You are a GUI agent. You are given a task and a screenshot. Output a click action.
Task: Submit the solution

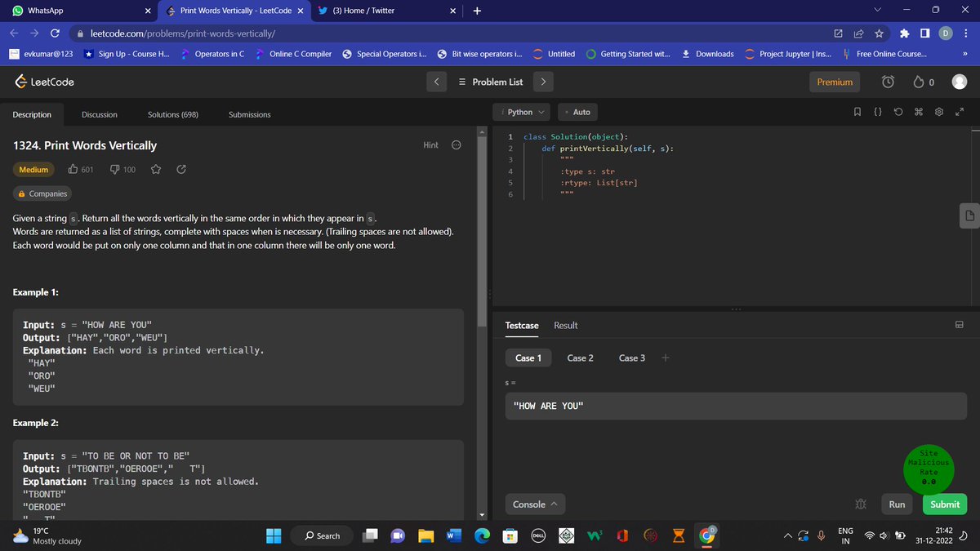click(945, 504)
